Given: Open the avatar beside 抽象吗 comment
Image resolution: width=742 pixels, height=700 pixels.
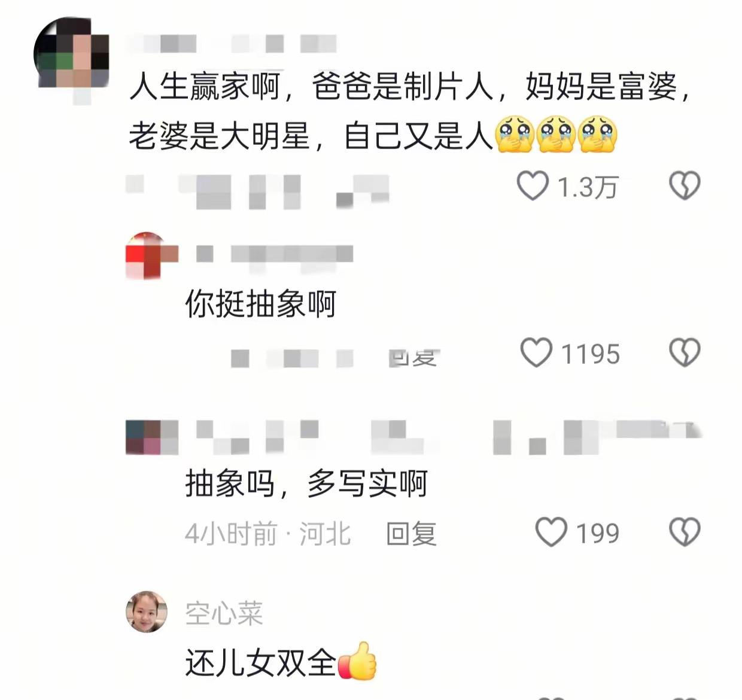Looking at the screenshot, I should [x=152, y=437].
